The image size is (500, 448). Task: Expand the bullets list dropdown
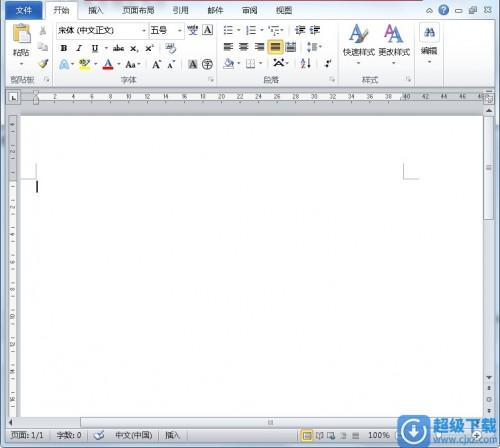[239, 31]
